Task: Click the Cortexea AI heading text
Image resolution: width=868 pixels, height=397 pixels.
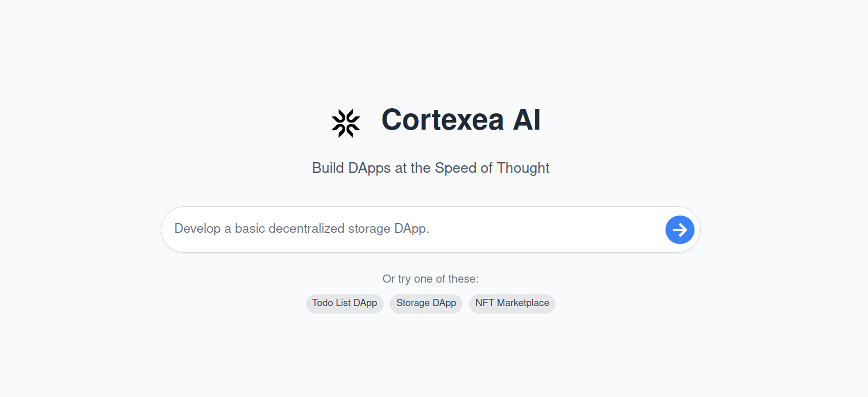Action: (460, 120)
